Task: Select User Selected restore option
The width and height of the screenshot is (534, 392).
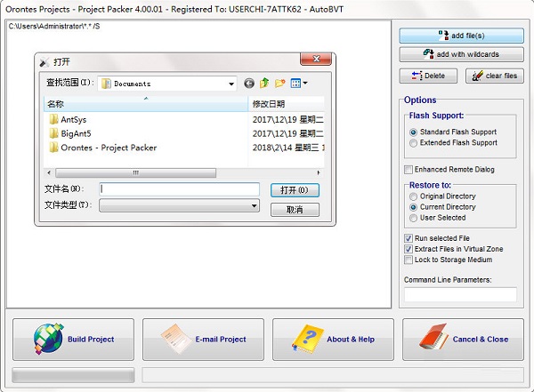Action: coord(414,218)
